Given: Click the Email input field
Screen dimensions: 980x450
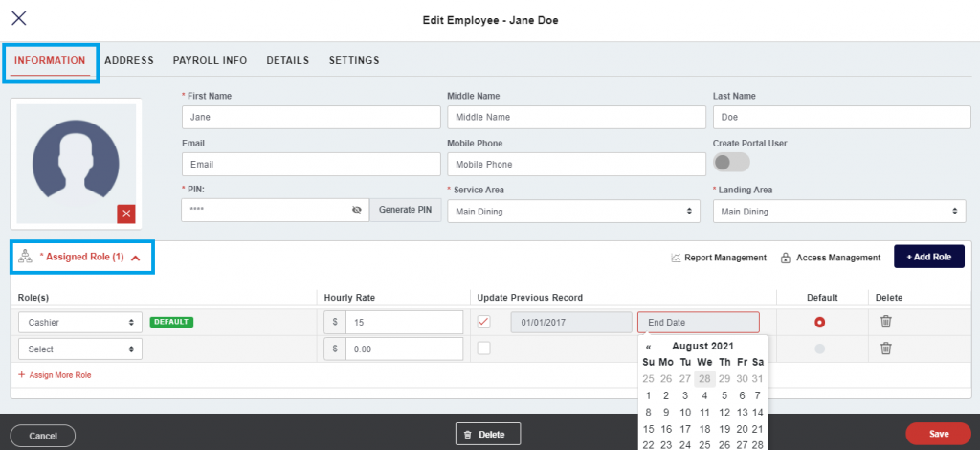Looking at the screenshot, I should (311, 165).
